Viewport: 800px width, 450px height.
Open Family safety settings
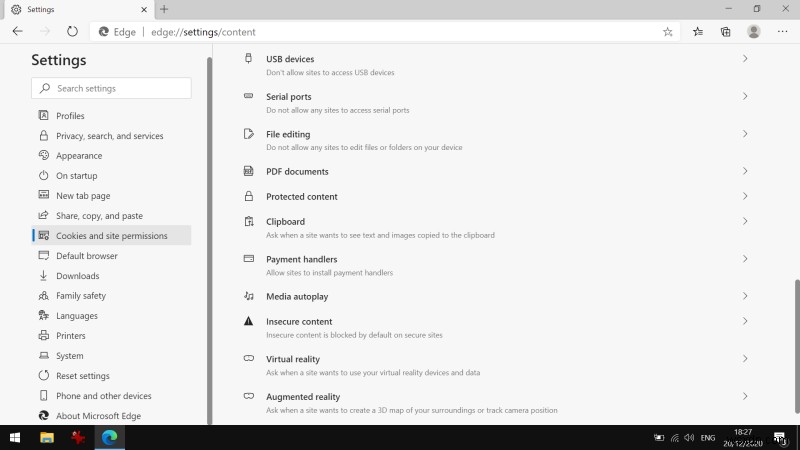111,295
